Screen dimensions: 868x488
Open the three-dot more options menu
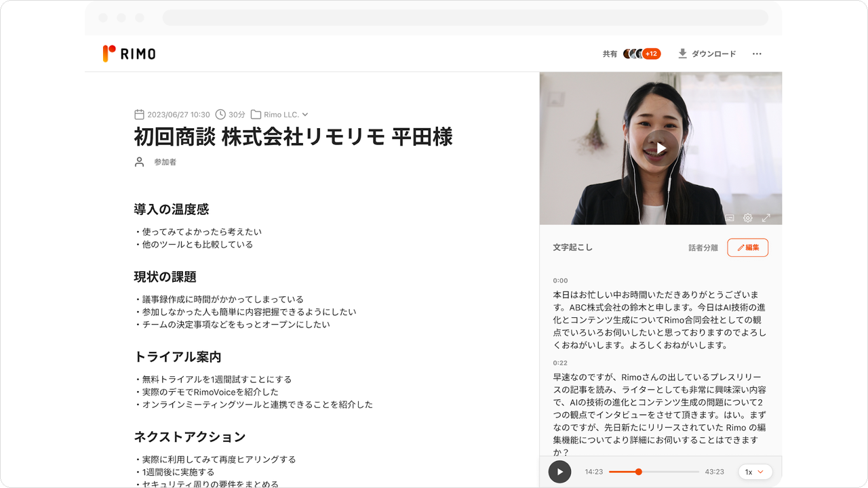pyautogui.click(x=757, y=54)
